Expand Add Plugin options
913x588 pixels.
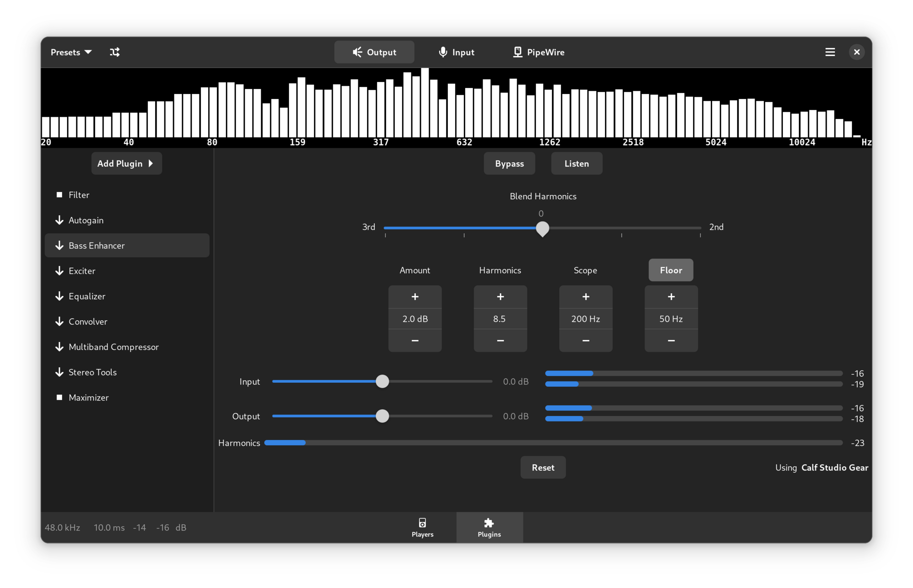tap(126, 163)
